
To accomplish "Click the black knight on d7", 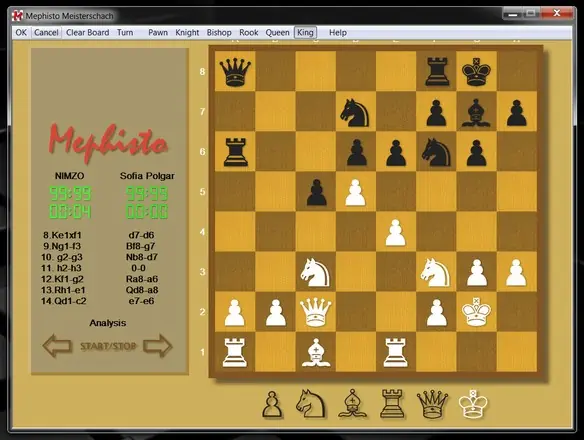I will (355, 112).
